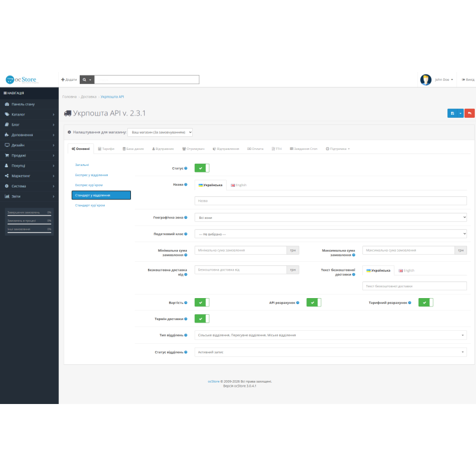
Task: Expand the Тип відділень multiselect
Action: pyautogui.click(x=331, y=335)
